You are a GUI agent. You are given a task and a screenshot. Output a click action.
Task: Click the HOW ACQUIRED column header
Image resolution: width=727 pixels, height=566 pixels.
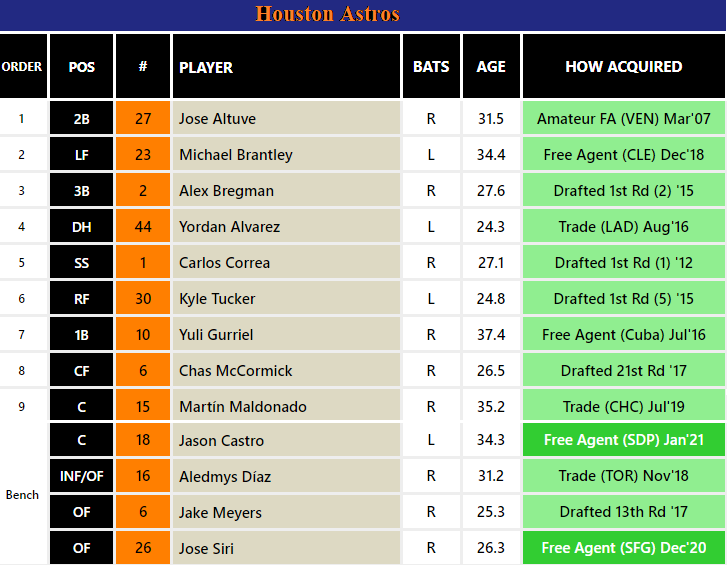623,66
